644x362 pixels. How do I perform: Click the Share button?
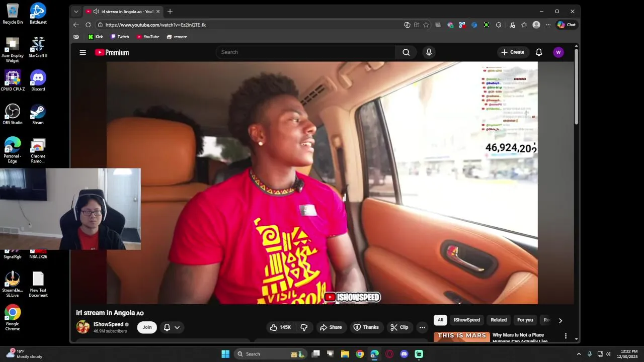331,327
